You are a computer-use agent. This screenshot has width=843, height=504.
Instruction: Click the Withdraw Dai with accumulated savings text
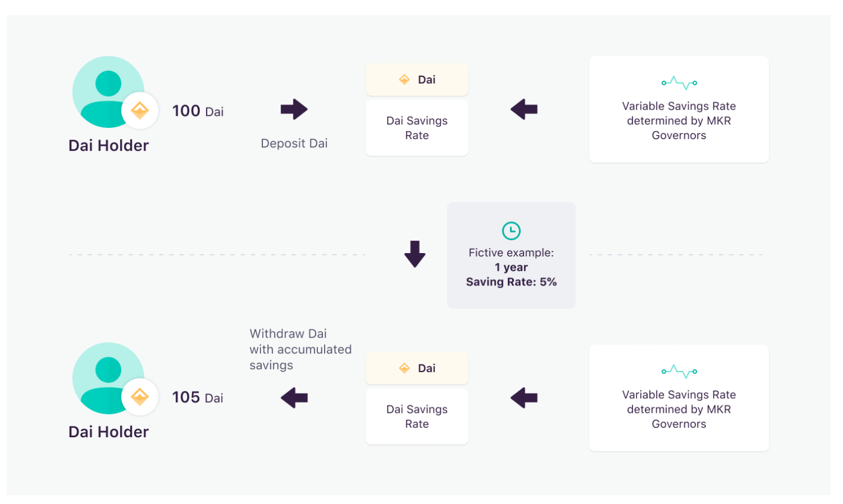(301, 349)
